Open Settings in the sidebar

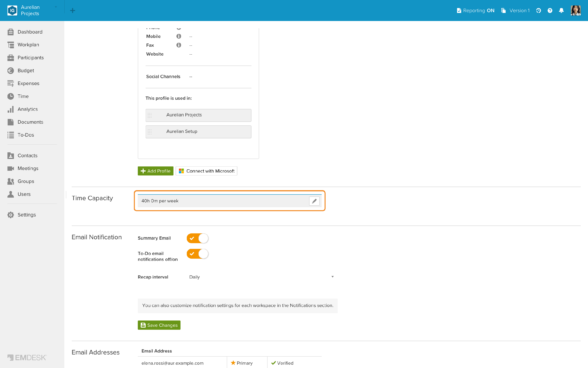point(22,215)
